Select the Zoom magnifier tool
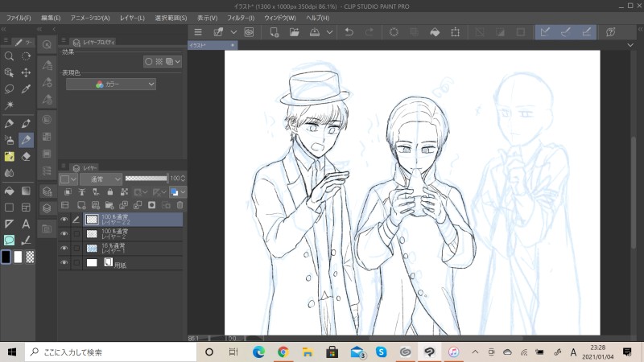Screen dimensions: 644x362 (9, 56)
